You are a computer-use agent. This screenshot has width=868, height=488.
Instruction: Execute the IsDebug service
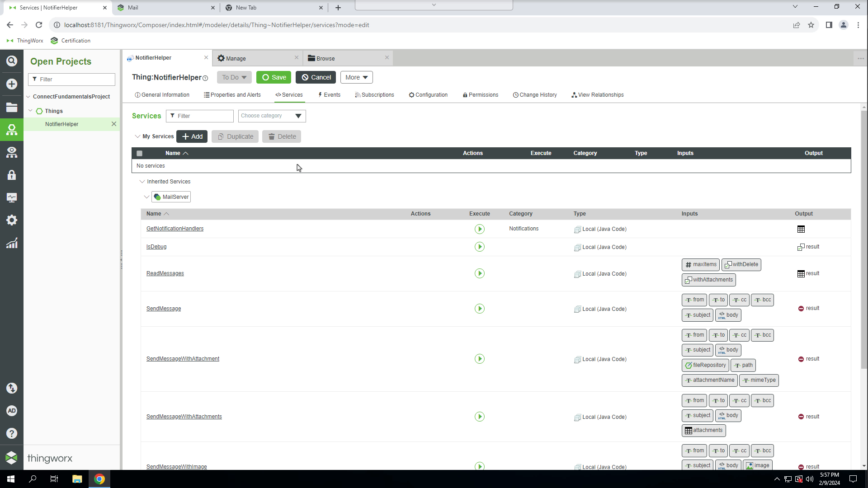pyautogui.click(x=480, y=247)
